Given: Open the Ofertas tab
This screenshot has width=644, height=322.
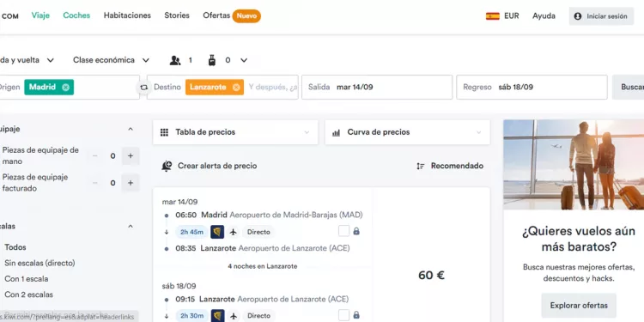Looking at the screenshot, I should (x=216, y=15).
